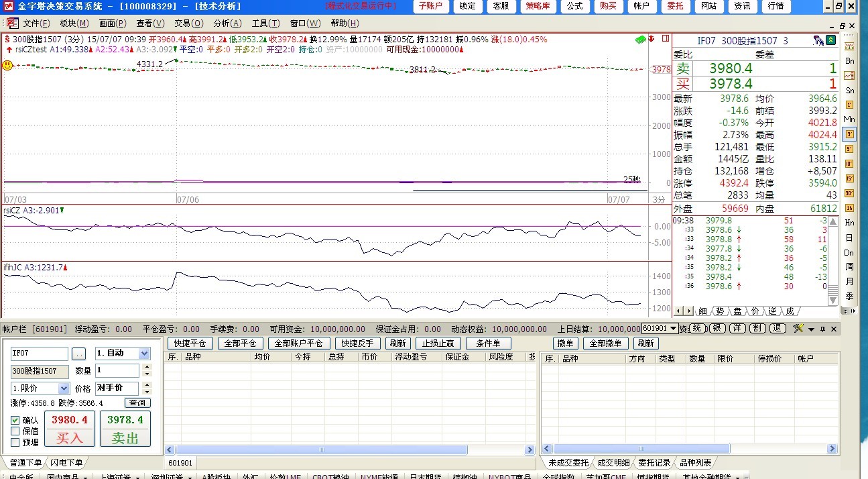The height and width of the screenshot is (479, 868).
Task: Select the 1-minute period icon in the sidebar
Action: click(849, 105)
